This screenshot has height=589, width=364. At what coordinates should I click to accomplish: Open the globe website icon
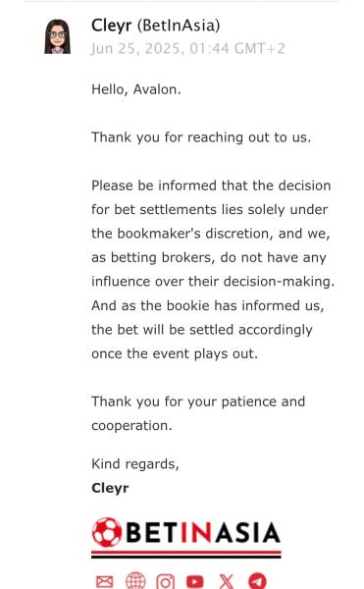135,581
